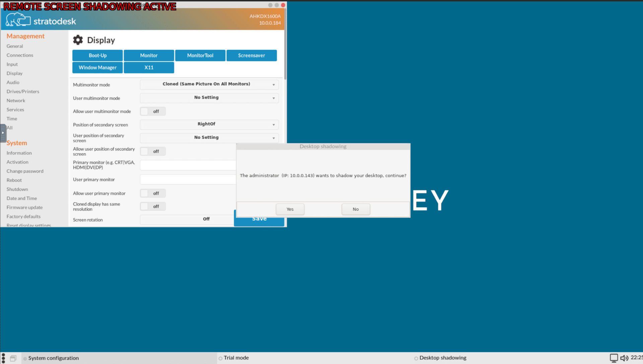Image resolution: width=643 pixels, height=364 pixels.
Task: Switch to the Boot-Up display tab
Action: pos(97,55)
